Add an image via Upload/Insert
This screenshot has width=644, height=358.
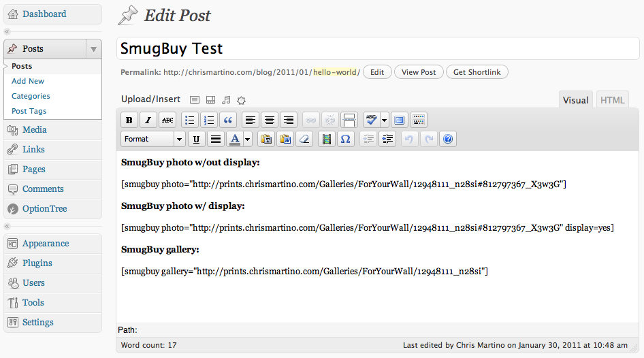(x=195, y=100)
